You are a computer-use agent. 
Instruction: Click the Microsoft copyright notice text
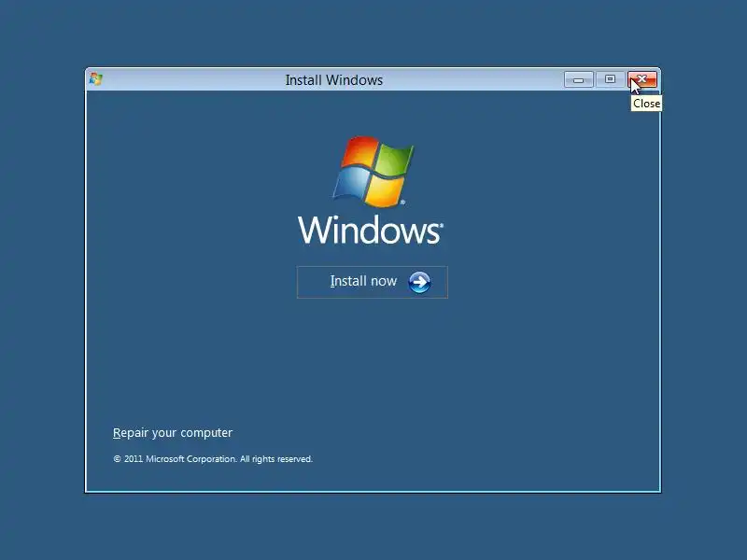click(x=213, y=459)
